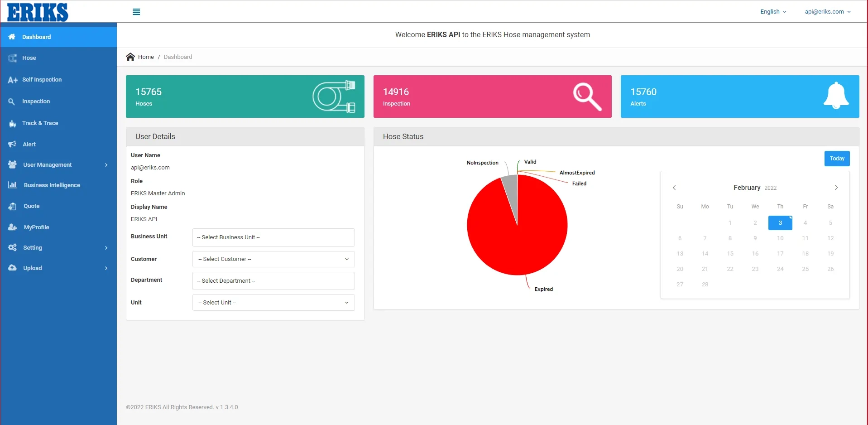
Task: Open the Dashboard menu item
Action: click(58, 37)
